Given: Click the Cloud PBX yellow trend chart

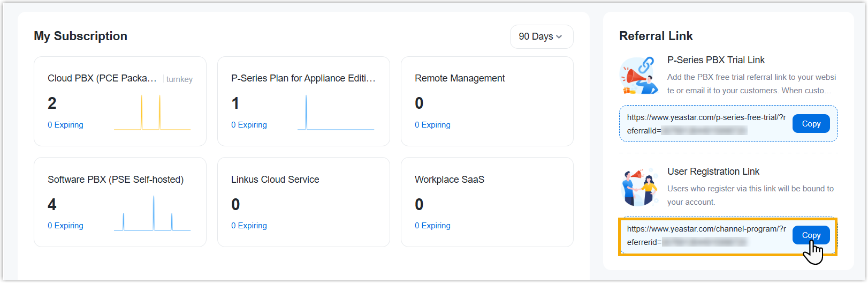Looking at the screenshot, I should (152, 113).
